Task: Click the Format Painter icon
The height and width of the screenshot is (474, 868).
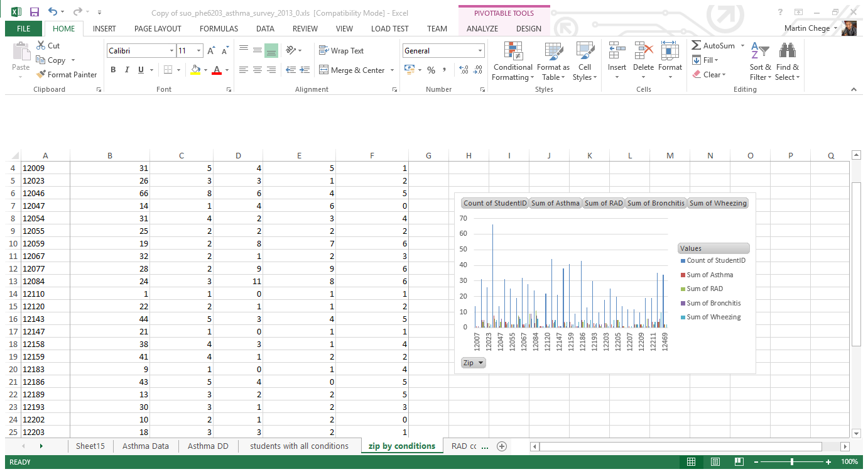Action: (41, 75)
